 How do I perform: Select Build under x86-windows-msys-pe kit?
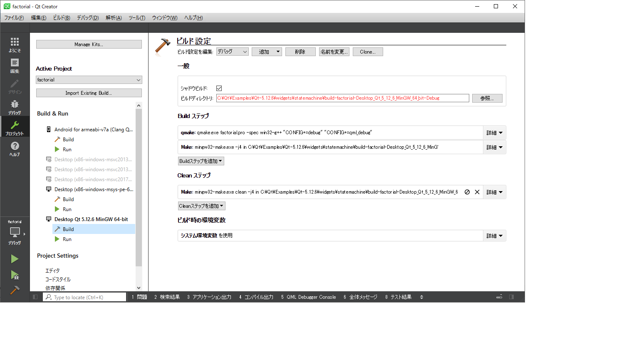pos(68,199)
